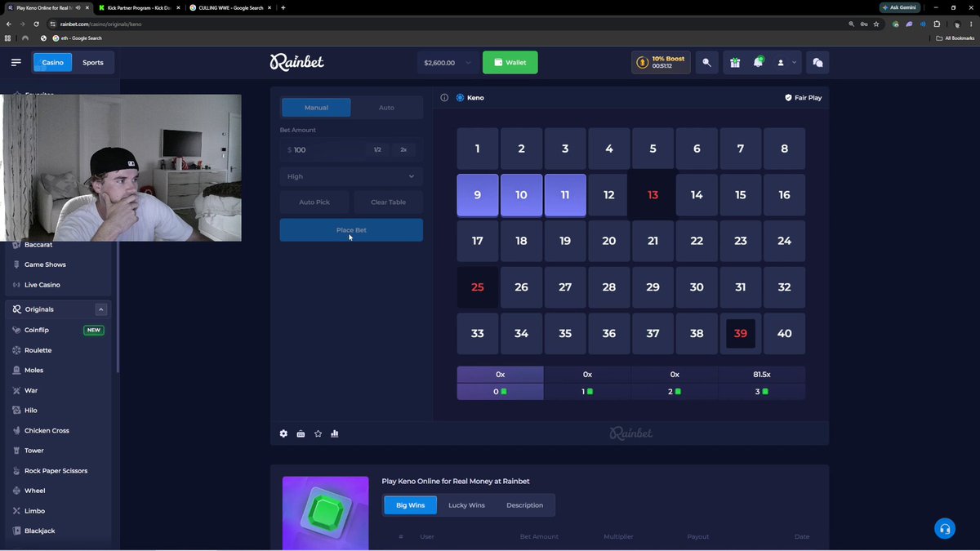Click the Bet Amount input field
The width and height of the screenshot is (980, 551).
coord(323,150)
